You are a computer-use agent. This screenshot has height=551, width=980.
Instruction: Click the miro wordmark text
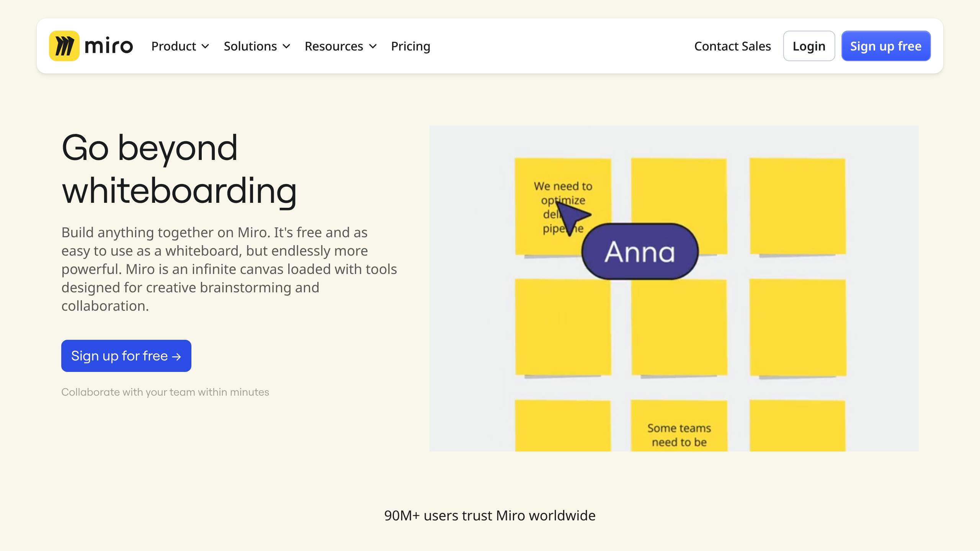click(x=109, y=46)
